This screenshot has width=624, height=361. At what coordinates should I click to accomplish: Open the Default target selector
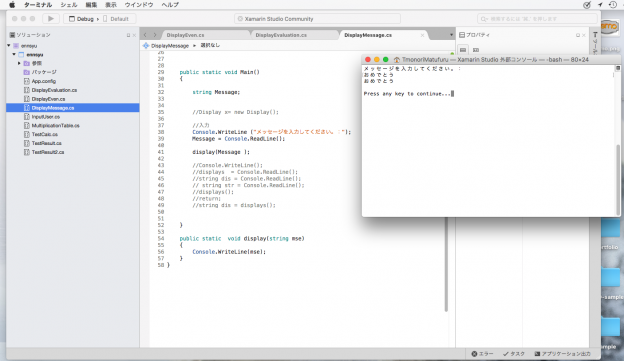(x=116, y=19)
